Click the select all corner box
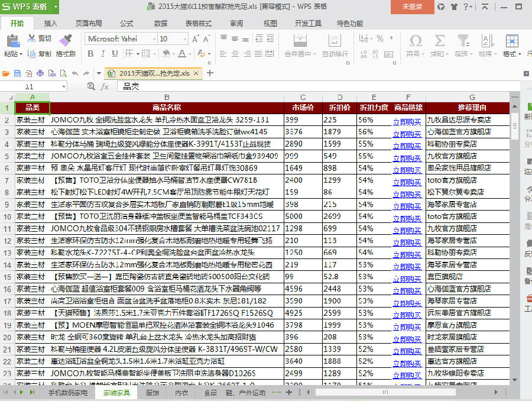Image resolution: width=532 pixels, height=401 pixels. 8,98
